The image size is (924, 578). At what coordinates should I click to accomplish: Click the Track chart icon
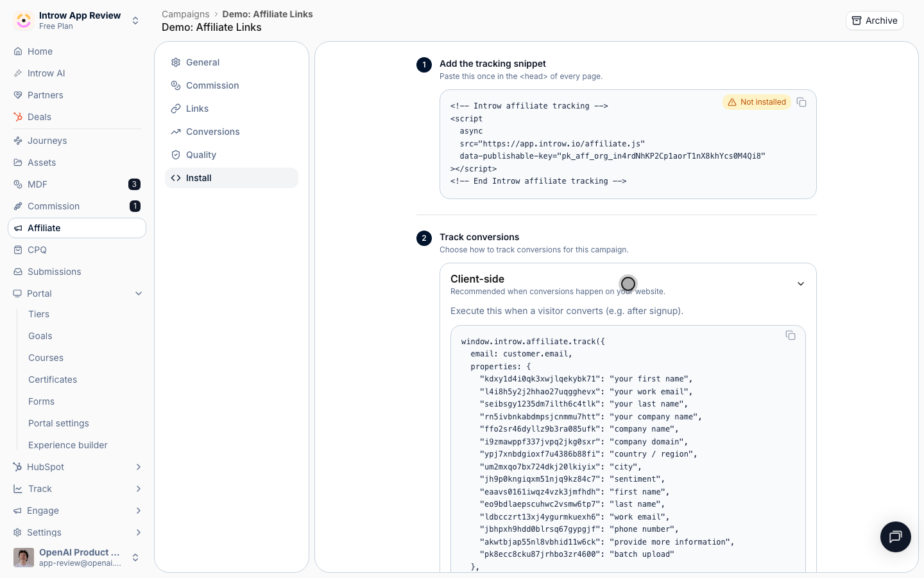pyautogui.click(x=18, y=489)
